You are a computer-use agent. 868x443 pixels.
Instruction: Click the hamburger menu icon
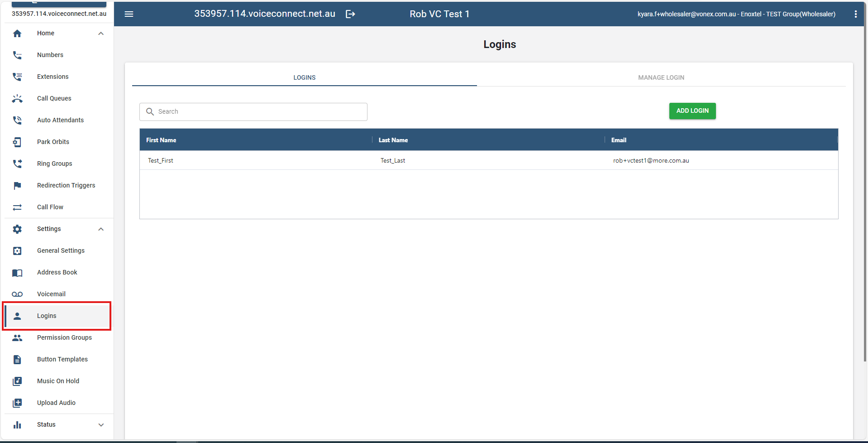click(x=129, y=14)
